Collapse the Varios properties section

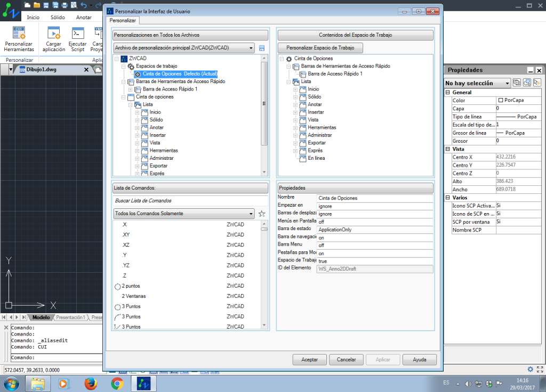pyautogui.click(x=448, y=198)
